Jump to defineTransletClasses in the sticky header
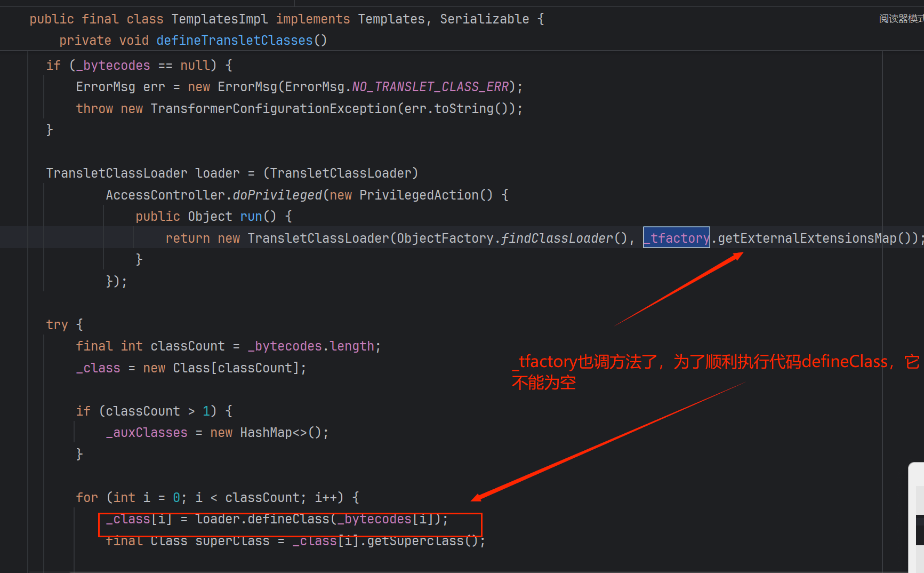 (234, 41)
